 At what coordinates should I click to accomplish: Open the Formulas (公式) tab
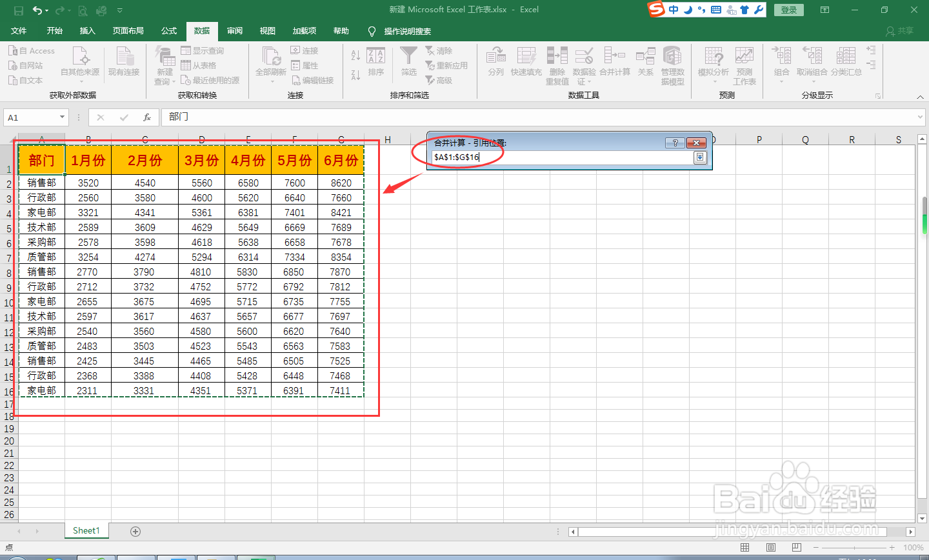point(169,31)
